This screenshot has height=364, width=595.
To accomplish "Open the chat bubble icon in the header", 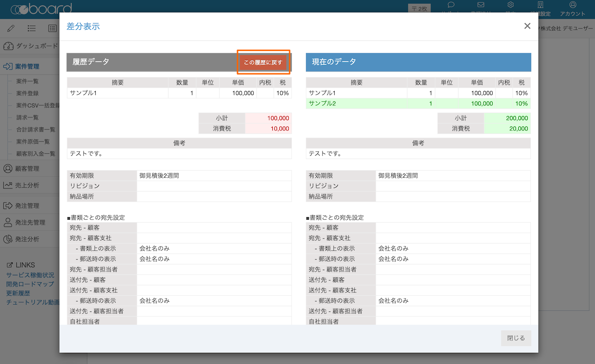I will 450,5.
